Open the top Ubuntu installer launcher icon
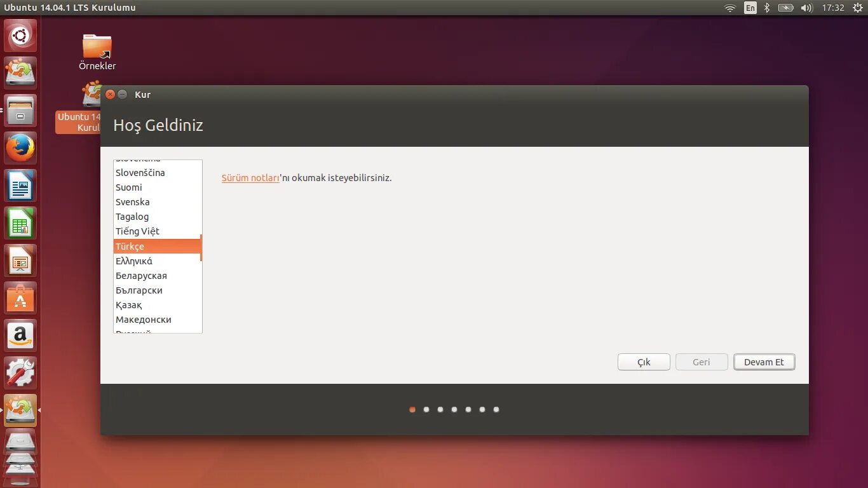868x488 pixels. click(20, 73)
